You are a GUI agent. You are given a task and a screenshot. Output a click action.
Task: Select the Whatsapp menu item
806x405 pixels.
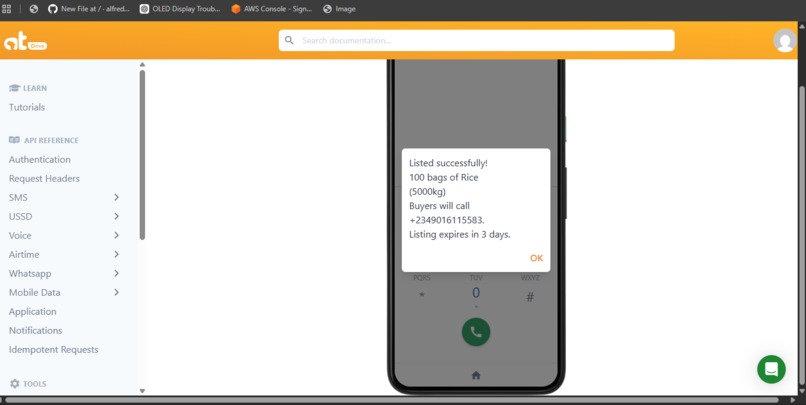[30, 273]
